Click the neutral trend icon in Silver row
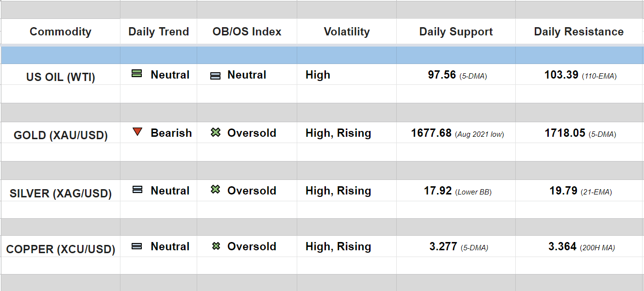This screenshot has width=644, height=291. (137, 190)
